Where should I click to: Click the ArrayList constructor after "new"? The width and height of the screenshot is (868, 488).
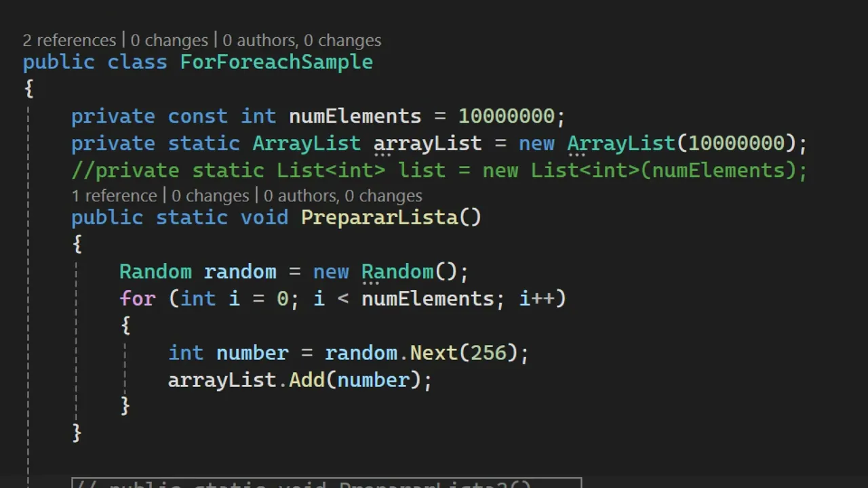(x=621, y=144)
